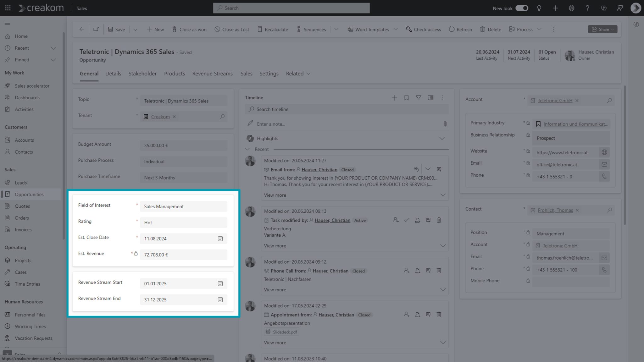Open the timeline more options menu

[x=442, y=98]
